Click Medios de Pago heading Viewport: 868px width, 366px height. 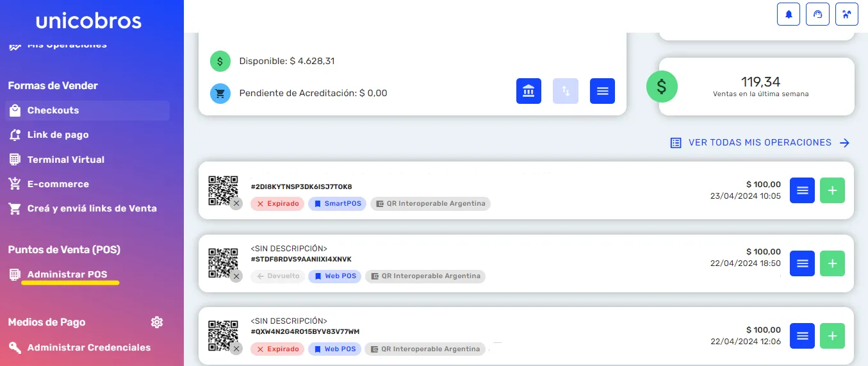tap(47, 322)
